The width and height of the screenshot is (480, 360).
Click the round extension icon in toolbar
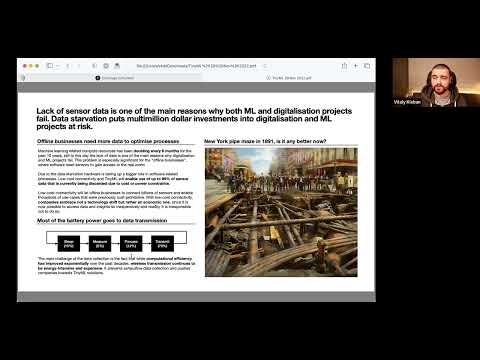106,66
